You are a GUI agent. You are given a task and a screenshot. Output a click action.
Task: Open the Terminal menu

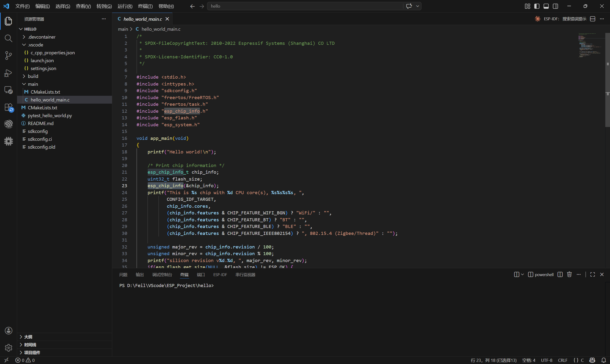pos(145,6)
